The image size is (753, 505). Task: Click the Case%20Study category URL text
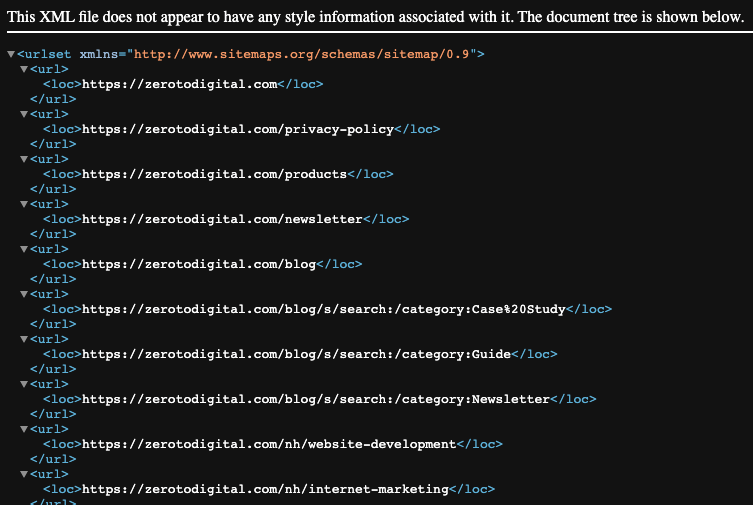pyautogui.click(x=323, y=309)
